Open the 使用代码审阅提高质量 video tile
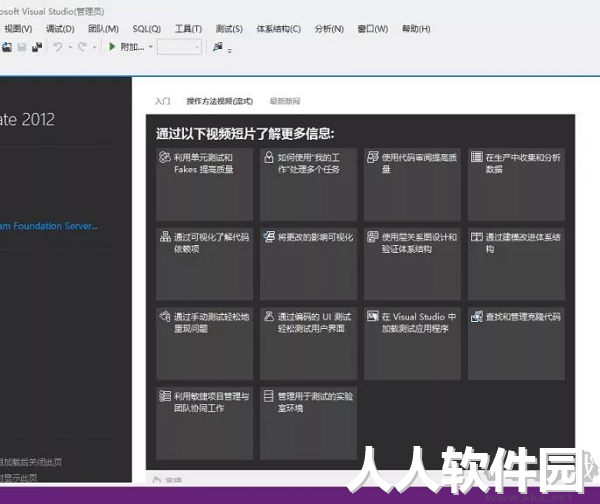The image size is (600, 504). (412, 184)
